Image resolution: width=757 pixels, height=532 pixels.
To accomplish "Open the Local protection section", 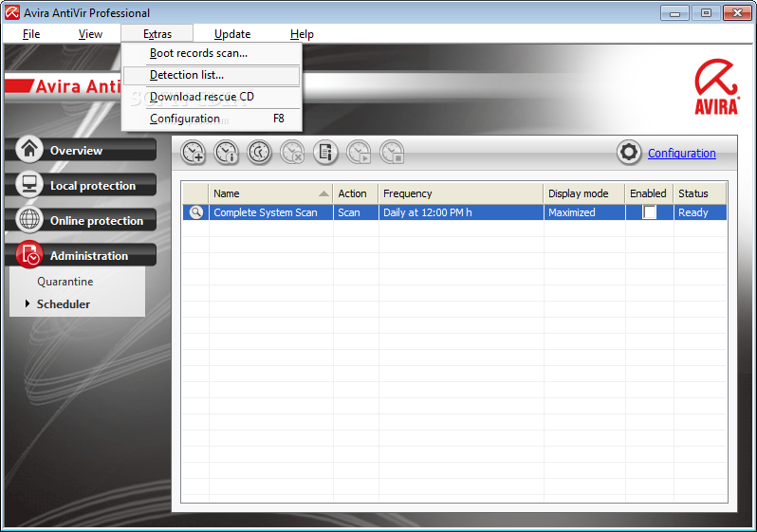I will click(x=81, y=185).
